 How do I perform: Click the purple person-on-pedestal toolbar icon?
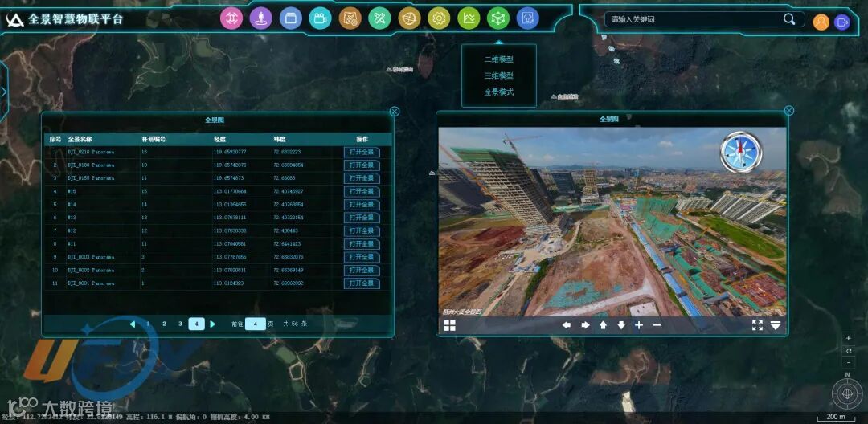pos(260,18)
